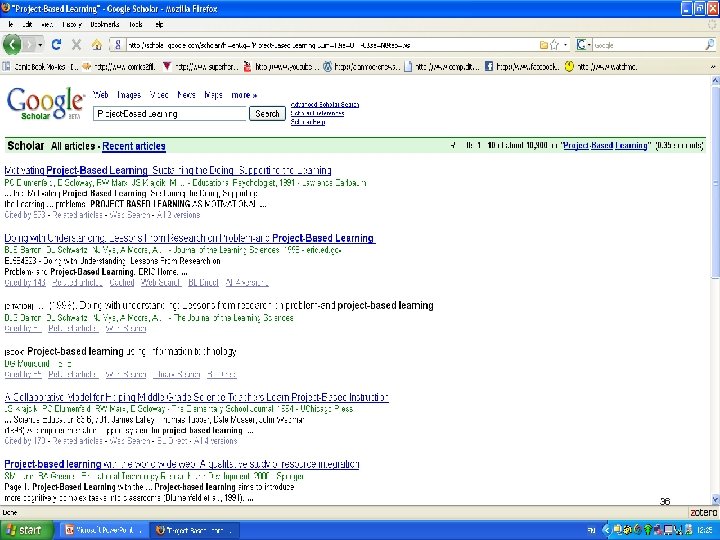Viewport: 720px width, 540px height.
Task: Click the Search button
Action: pos(267,113)
